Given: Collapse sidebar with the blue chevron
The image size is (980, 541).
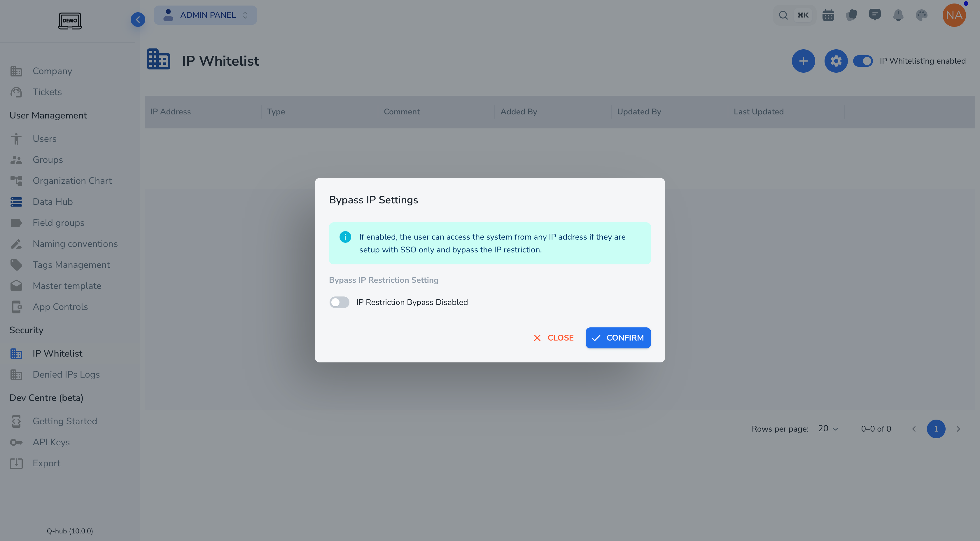Looking at the screenshot, I should coord(138,20).
